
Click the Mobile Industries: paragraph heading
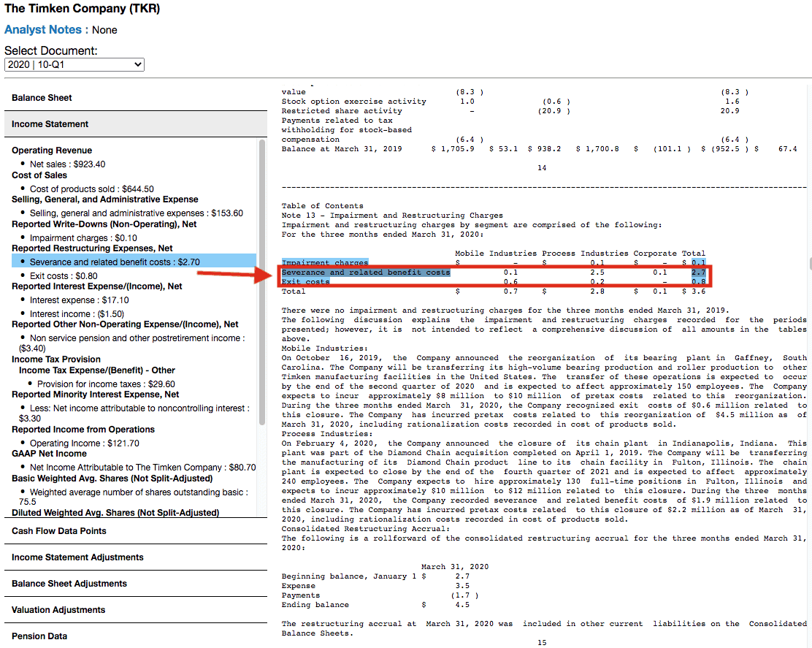coord(325,348)
